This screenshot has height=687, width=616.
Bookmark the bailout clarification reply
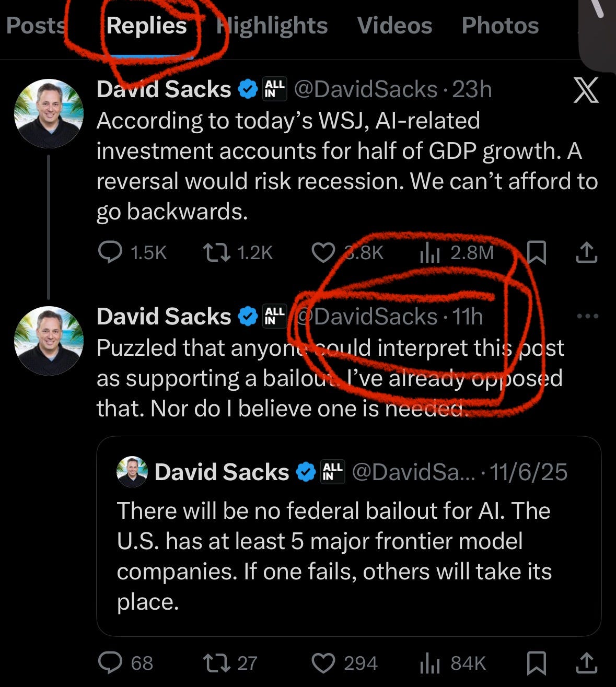click(x=537, y=663)
